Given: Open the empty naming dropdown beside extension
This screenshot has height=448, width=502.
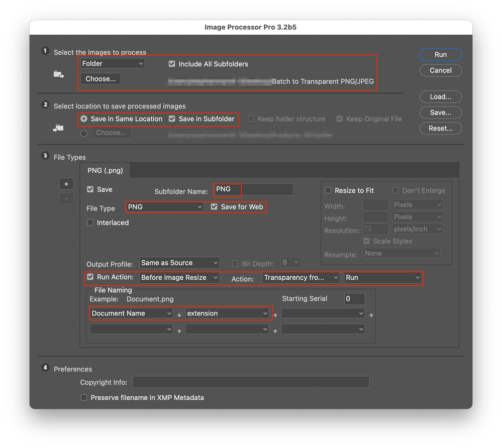Looking at the screenshot, I should [x=323, y=313].
